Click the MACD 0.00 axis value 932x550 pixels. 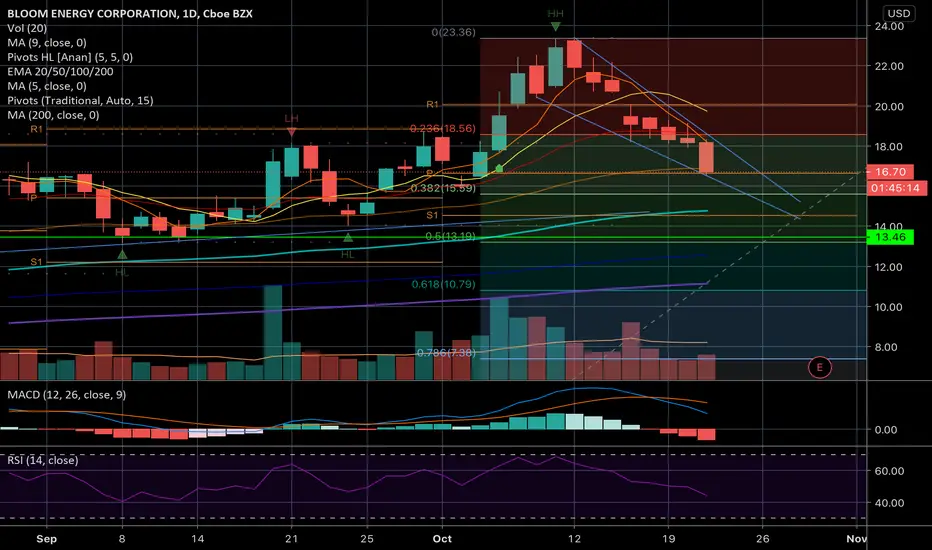[885, 430]
